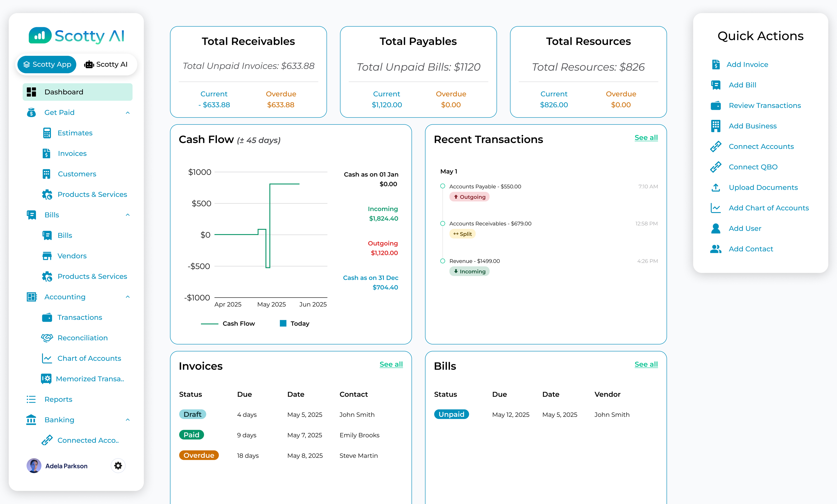Click the Draft invoice status badge
This screenshot has height=504, width=837.
point(193,414)
